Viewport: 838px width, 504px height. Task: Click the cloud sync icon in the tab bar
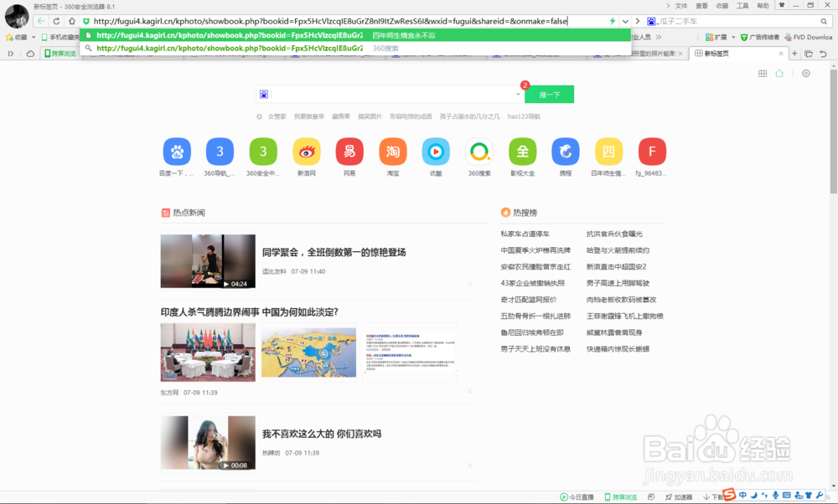(x=30, y=54)
